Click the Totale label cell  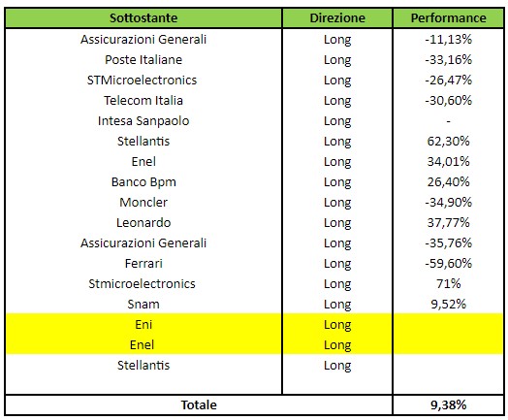(x=199, y=404)
